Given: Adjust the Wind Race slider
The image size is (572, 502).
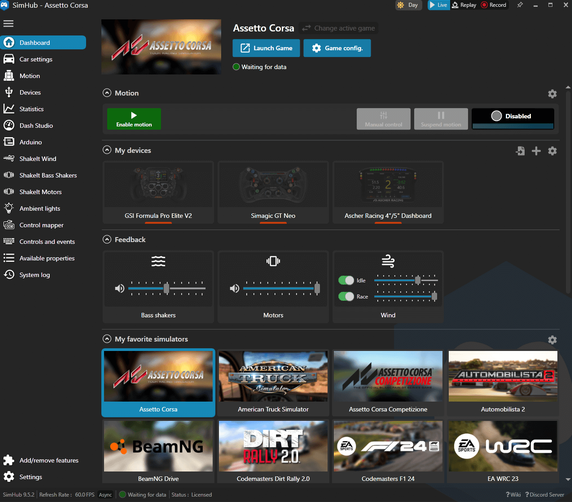Looking at the screenshot, I should [406, 296].
